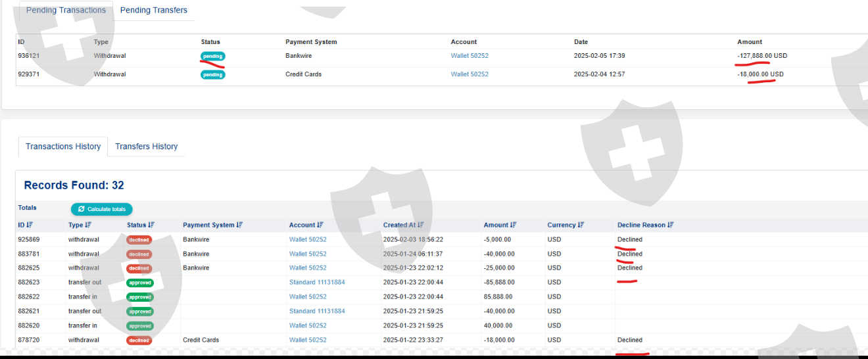Open the Pending Transactions tab

tap(66, 10)
